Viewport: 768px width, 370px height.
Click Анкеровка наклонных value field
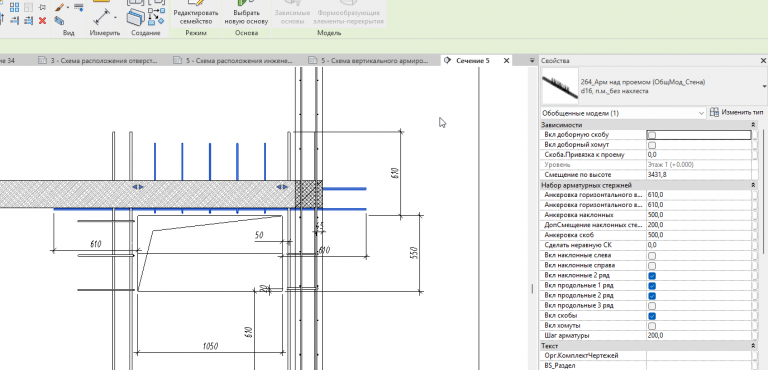pos(699,215)
